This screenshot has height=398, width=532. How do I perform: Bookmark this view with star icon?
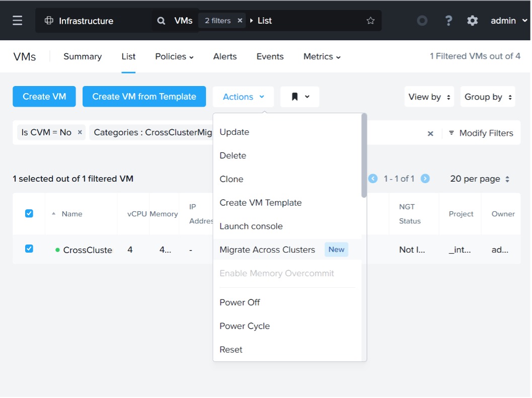pyautogui.click(x=370, y=21)
